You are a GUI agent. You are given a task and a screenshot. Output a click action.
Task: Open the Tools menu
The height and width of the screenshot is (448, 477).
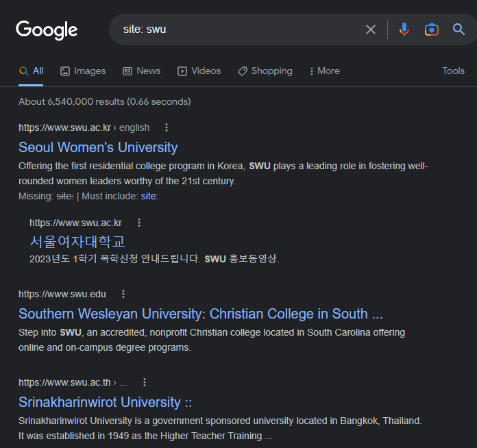[453, 71]
